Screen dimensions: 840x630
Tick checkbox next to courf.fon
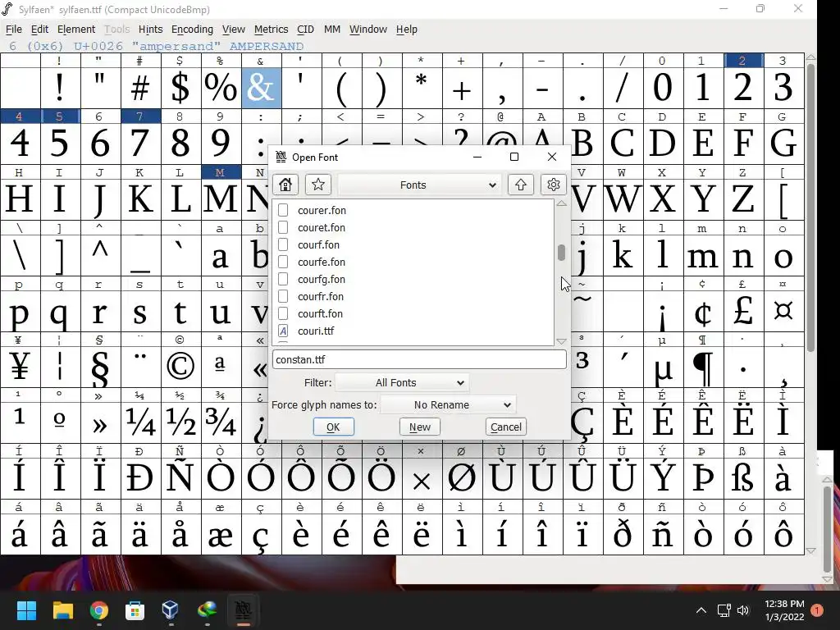[283, 244]
